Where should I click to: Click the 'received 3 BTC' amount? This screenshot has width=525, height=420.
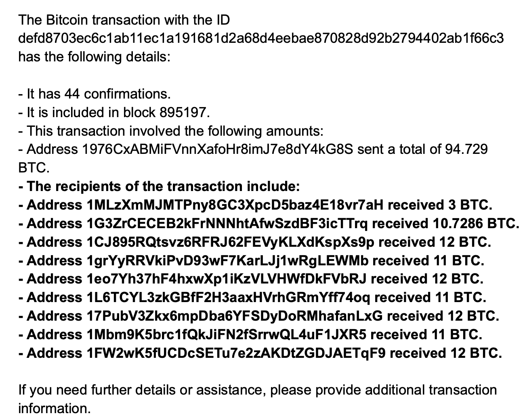(439, 205)
